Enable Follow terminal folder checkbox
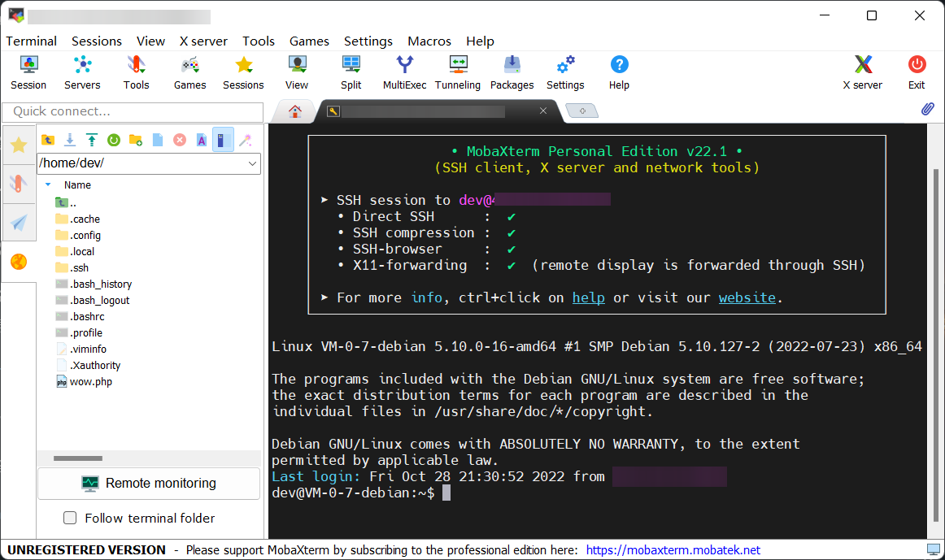The height and width of the screenshot is (560, 945). point(70,518)
